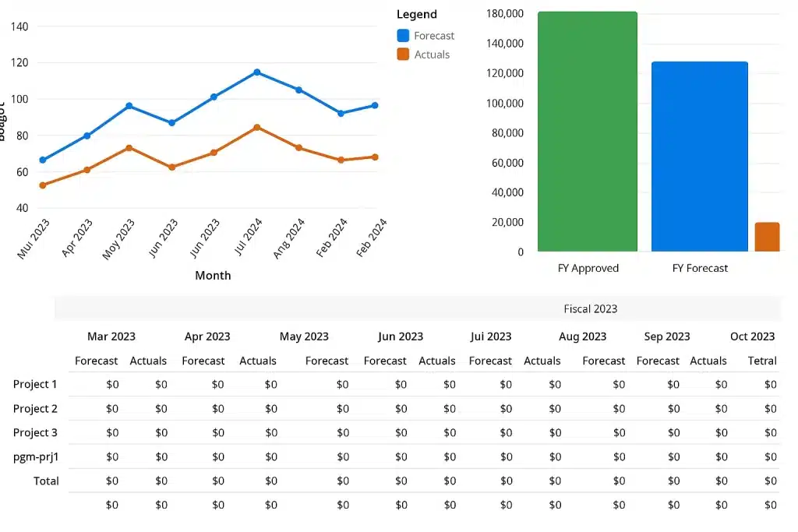The height and width of the screenshot is (532, 798).
Task: Select the green FY Approved bar
Action: (588, 131)
